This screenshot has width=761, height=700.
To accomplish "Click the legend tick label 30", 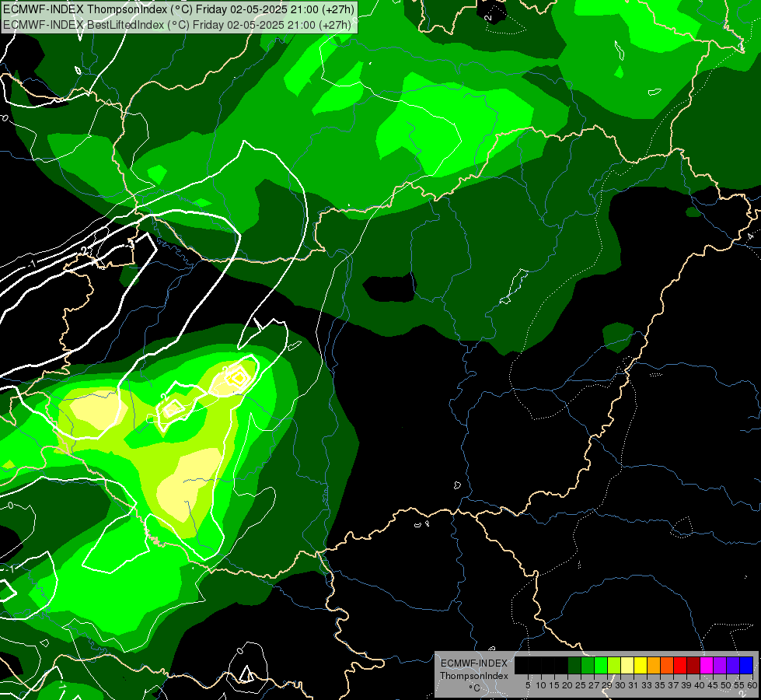I will pos(620,685).
